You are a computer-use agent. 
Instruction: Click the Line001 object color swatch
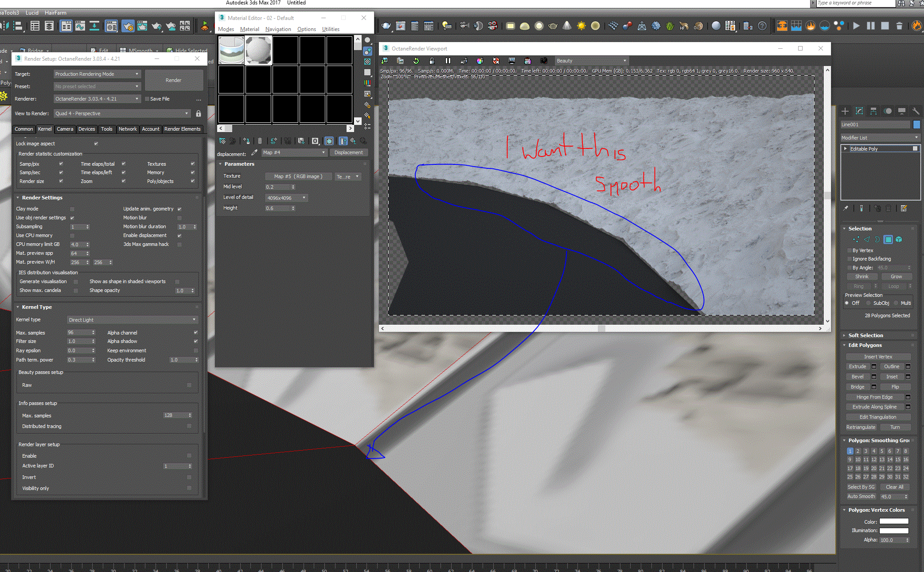[x=916, y=125]
